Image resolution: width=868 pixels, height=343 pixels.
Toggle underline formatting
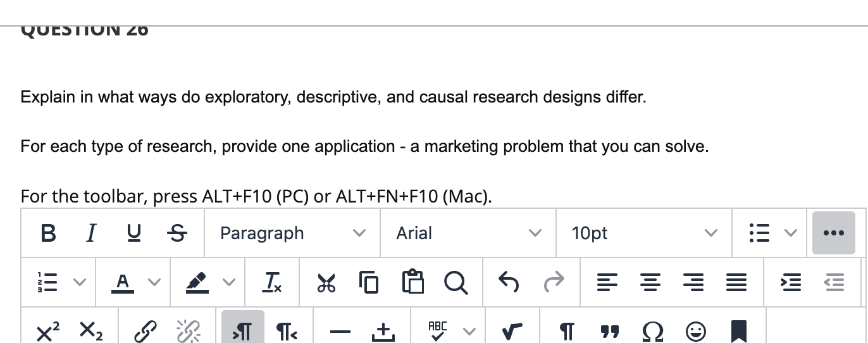tap(135, 234)
